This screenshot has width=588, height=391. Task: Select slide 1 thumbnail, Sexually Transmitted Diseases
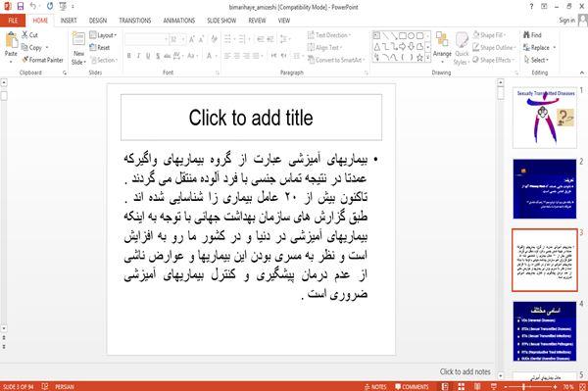[x=545, y=118]
